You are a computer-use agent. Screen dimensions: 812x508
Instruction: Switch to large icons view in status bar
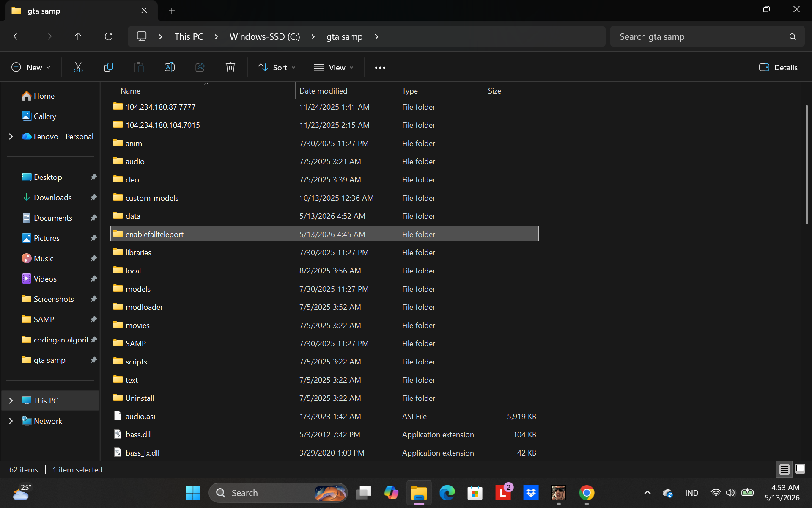(800, 469)
